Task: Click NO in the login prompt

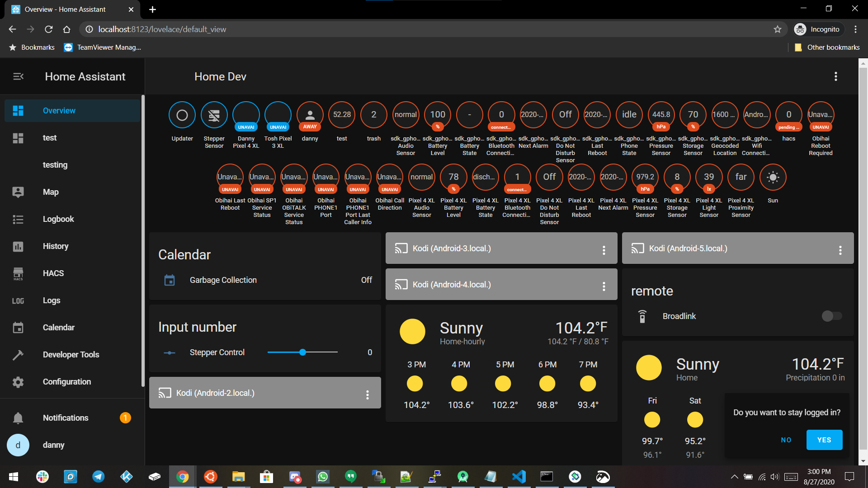Action: 786,440
